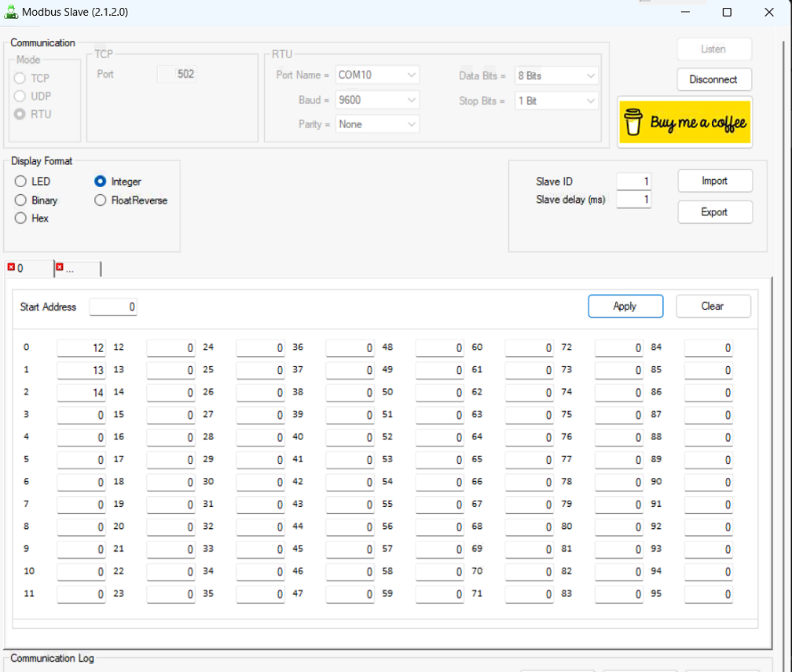
Task: Choose the Binary display format
Action: pos(21,200)
